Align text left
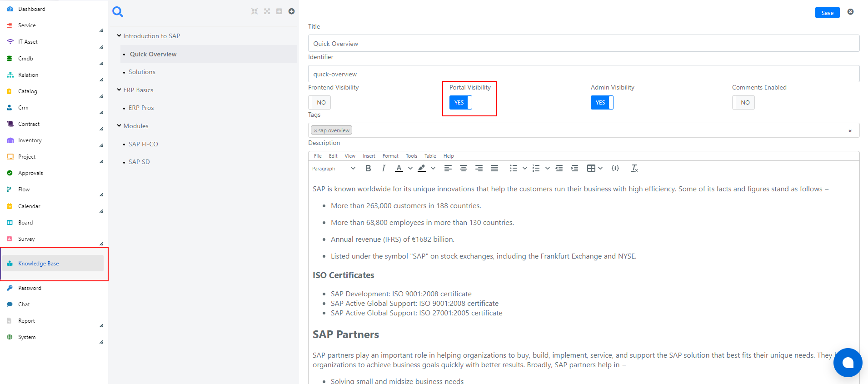 pos(448,168)
